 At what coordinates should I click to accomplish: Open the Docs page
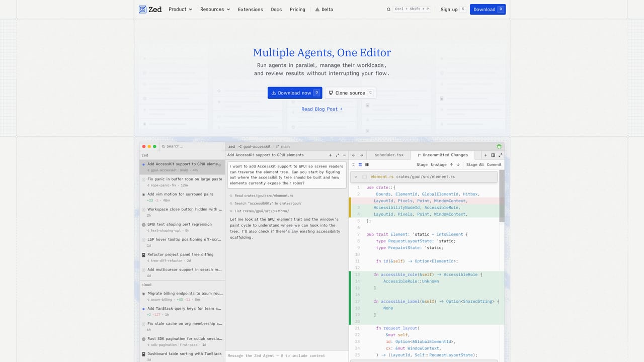click(x=276, y=9)
